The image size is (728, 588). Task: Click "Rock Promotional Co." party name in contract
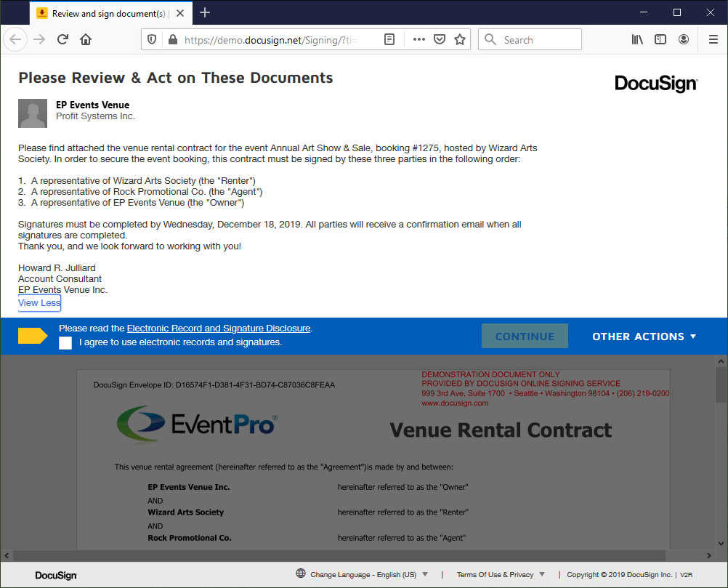[190, 537]
